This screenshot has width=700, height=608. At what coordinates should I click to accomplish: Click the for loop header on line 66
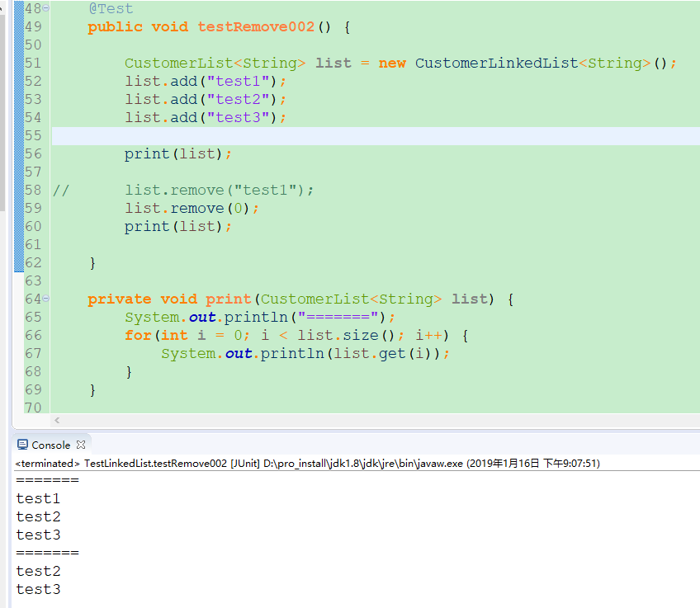click(x=296, y=336)
